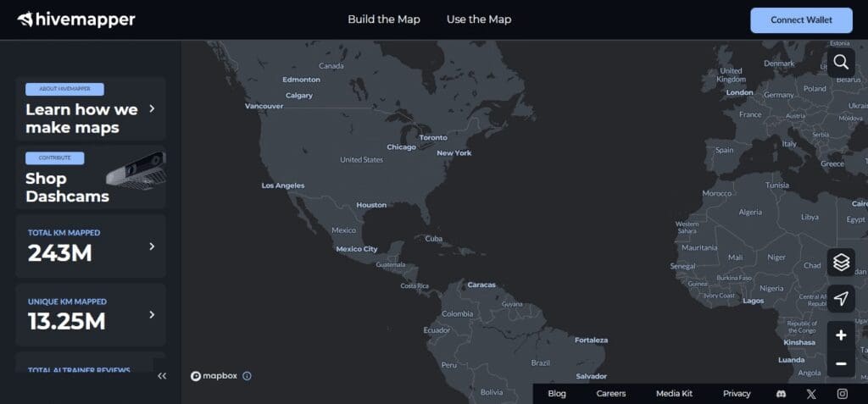Image resolution: width=868 pixels, height=404 pixels.
Task: Open the Media Kit link
Action: click(674, 394)
